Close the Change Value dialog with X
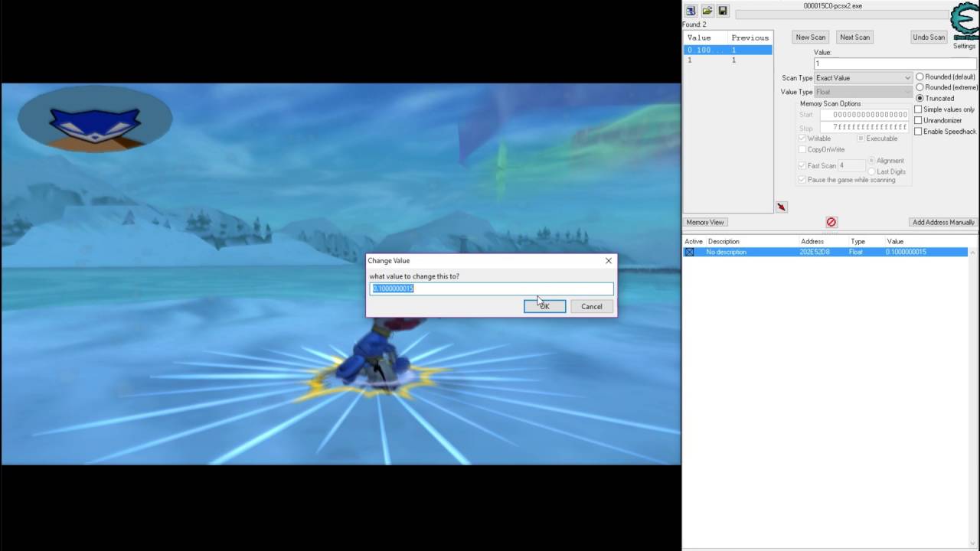Viewport: 980px width, 551px height. [x=609, y=261]
